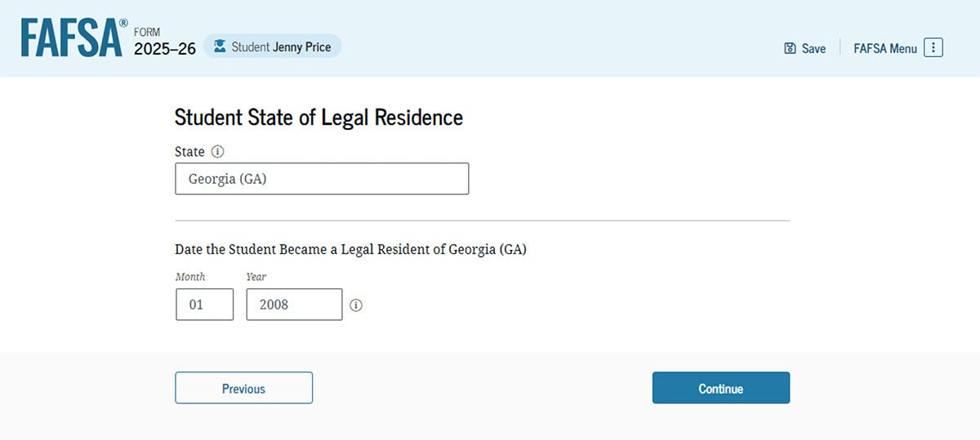Click the Date the Student Became a Legal Resident text
The width and height of the screenshot is (980, 440).
click(x=350, y=250)
